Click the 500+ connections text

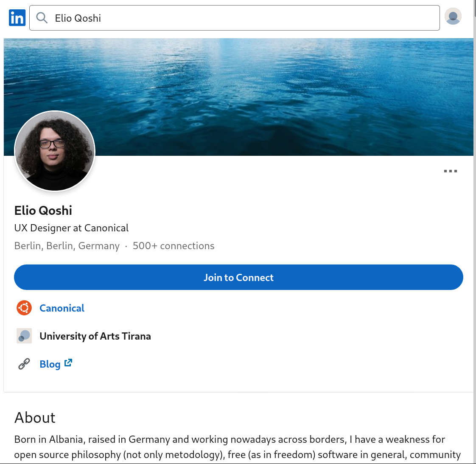click(174, 246)
